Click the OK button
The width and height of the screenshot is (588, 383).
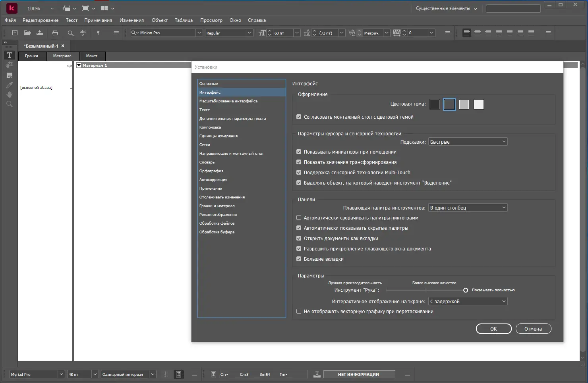(493, 329)
